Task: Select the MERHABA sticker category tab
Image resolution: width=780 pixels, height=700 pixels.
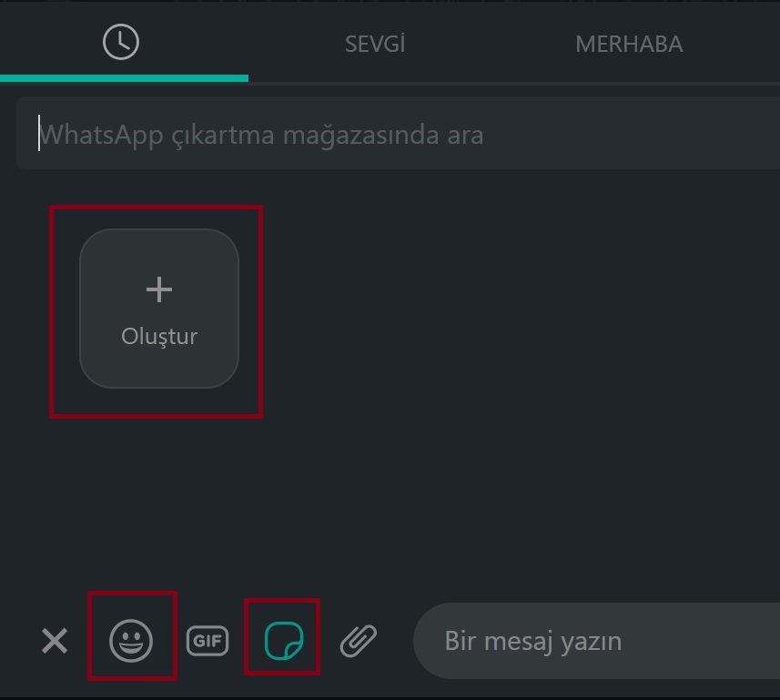Action: point(629,44)
